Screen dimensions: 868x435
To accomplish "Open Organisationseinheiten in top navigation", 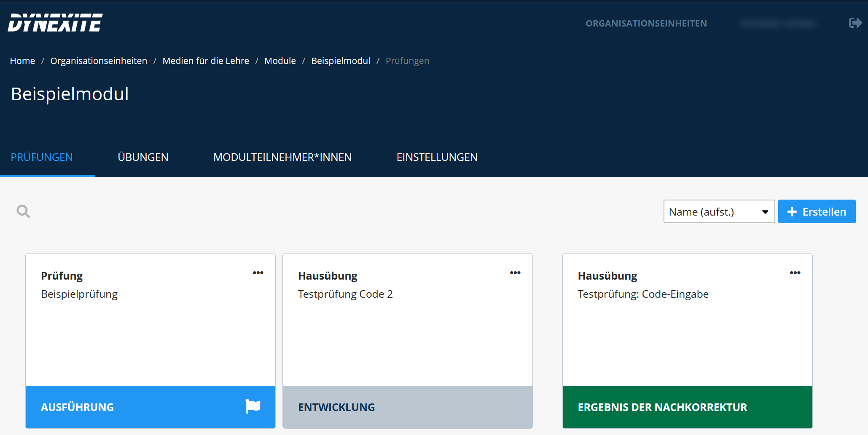I will pyautogui.click(x=646, y=24).
